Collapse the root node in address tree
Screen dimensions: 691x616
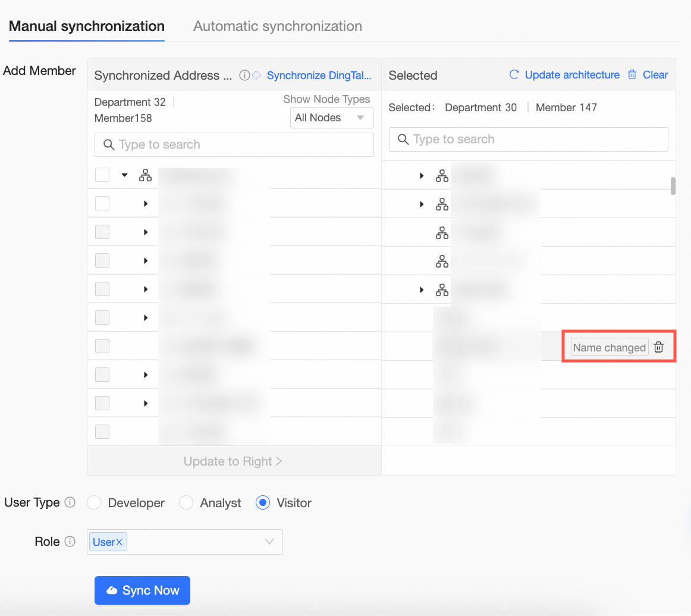pos(124,175)
